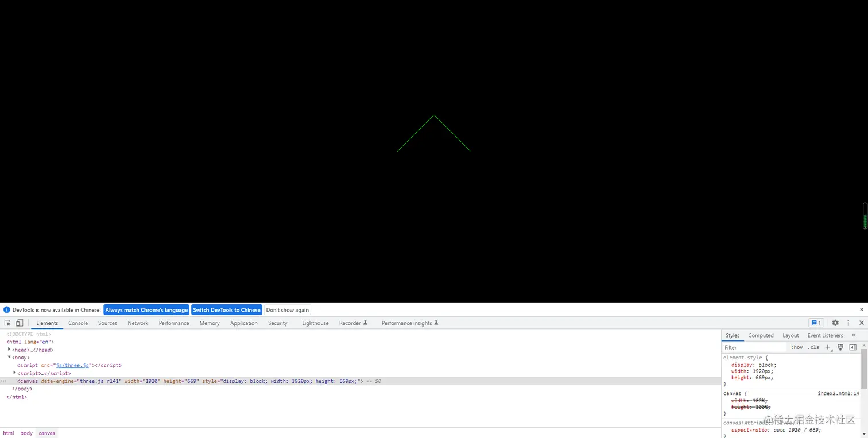Switch to the Elements tab
The width and height of the screenshot is (868, 438).
point(47,323)
